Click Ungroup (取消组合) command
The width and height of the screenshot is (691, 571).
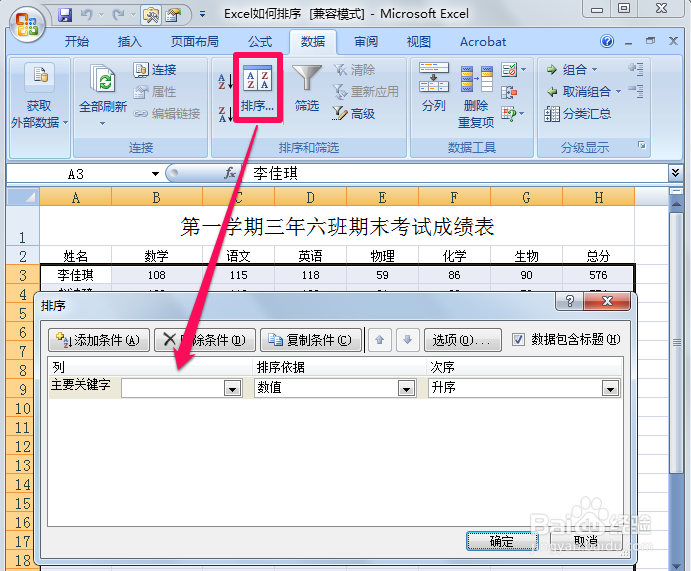pos(579,92)
